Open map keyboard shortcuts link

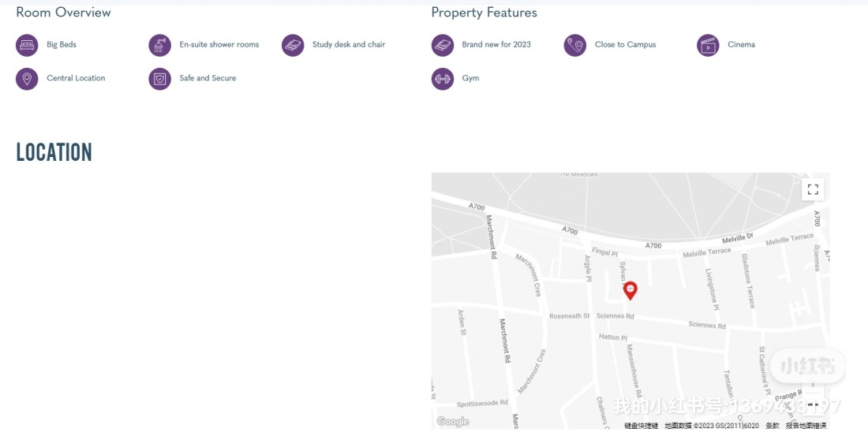pos(642,426)
